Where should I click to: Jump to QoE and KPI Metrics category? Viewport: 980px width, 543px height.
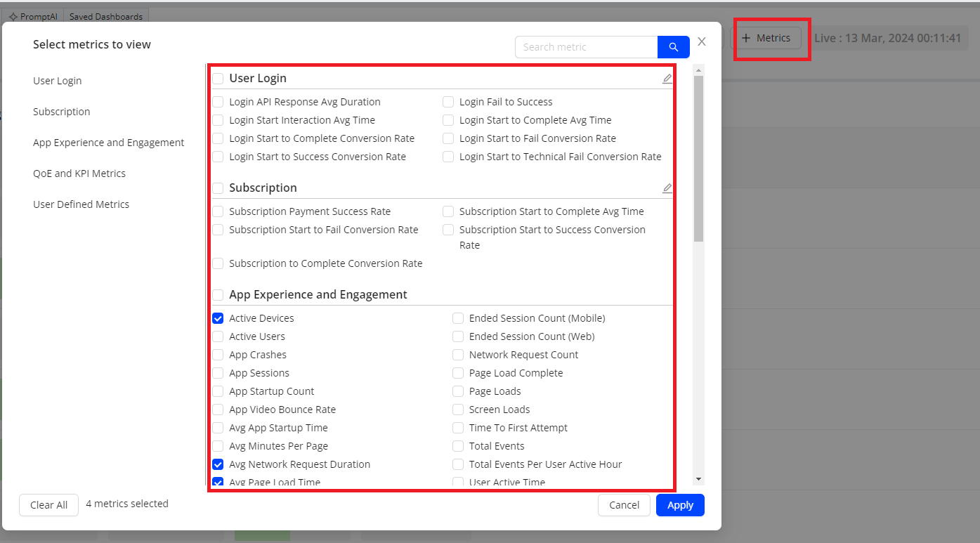79,174
